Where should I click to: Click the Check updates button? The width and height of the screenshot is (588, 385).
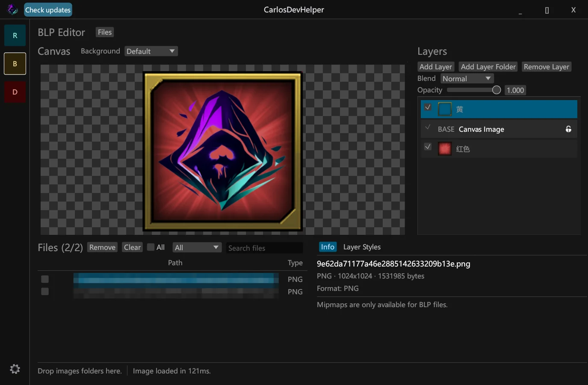48,10
